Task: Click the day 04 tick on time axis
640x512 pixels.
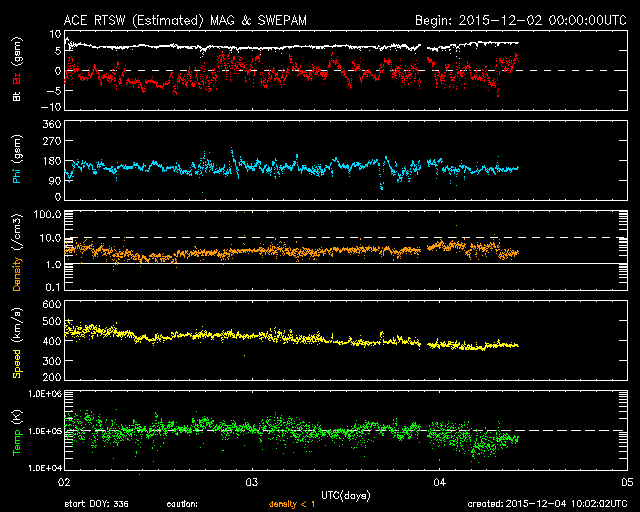Action: pyautogui.click(x=439, y=482)
